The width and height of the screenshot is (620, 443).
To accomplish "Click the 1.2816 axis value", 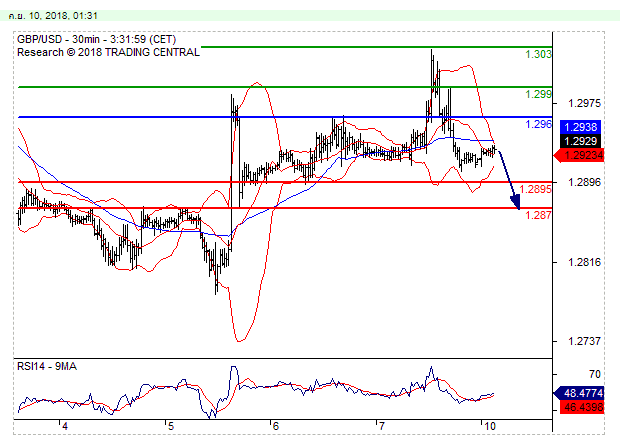I will [584, 262].
